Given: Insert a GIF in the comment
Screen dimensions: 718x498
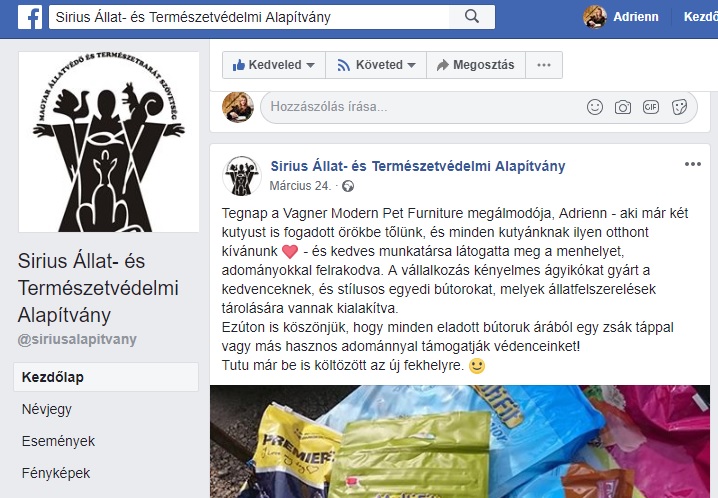Looking at the screenshot, I should pos(651,107).
